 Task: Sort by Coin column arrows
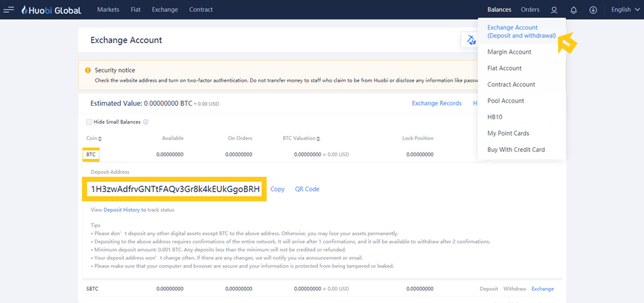[100, 138]
